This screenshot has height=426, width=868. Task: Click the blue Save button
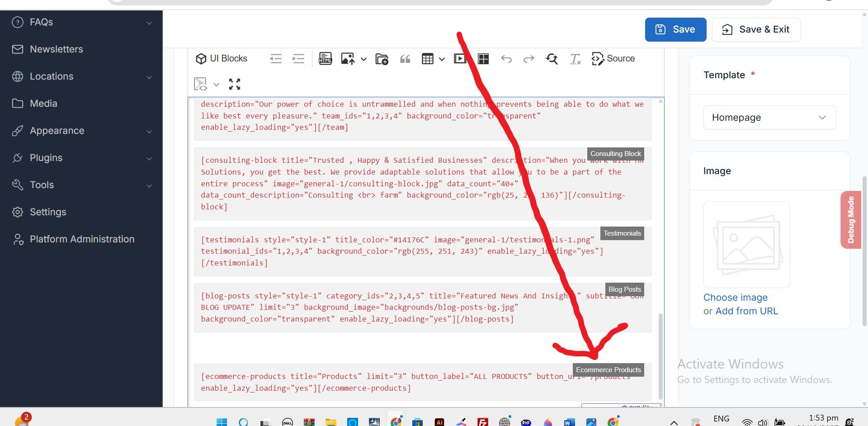point(675,29)
